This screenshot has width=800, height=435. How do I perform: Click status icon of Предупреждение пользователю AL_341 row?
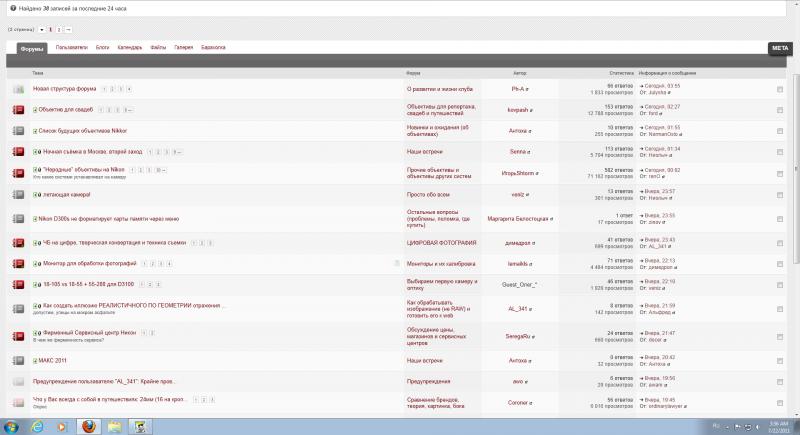pos(18,381)
